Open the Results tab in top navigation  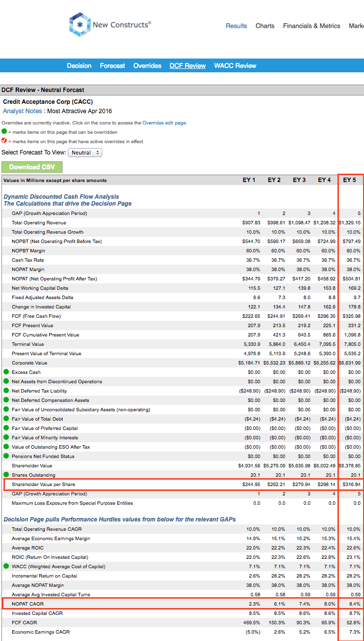(x=236, y=26)
